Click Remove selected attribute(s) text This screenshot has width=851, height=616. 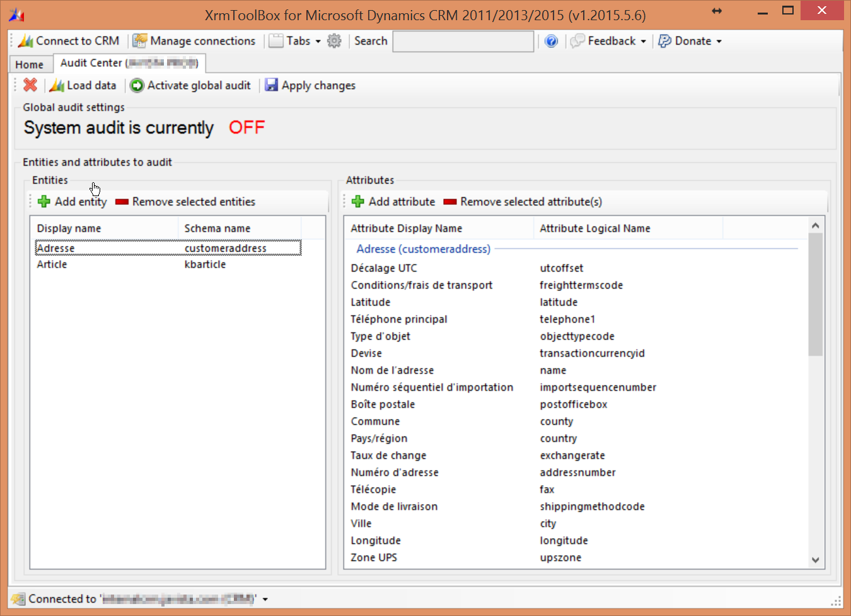tap(531, 202)
